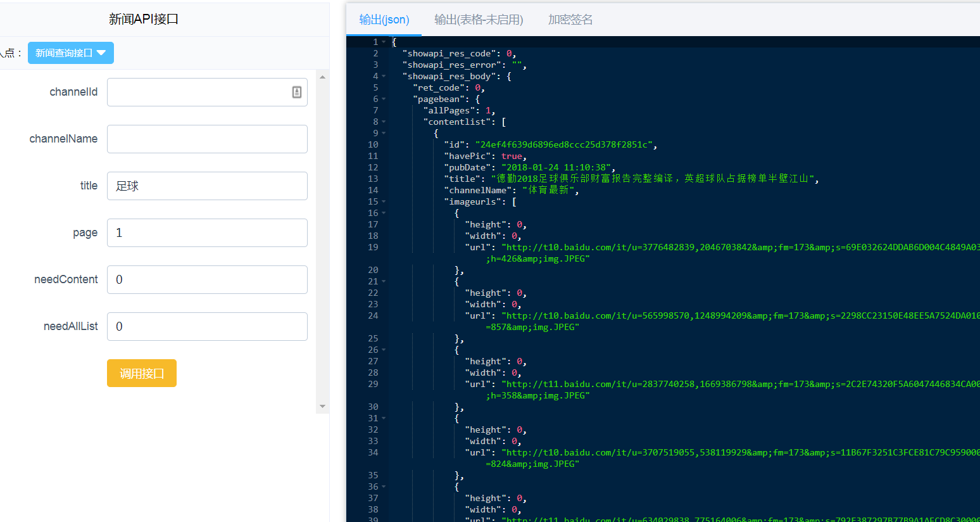Collapse JSON fold arrow at line 1

[384, 42]
